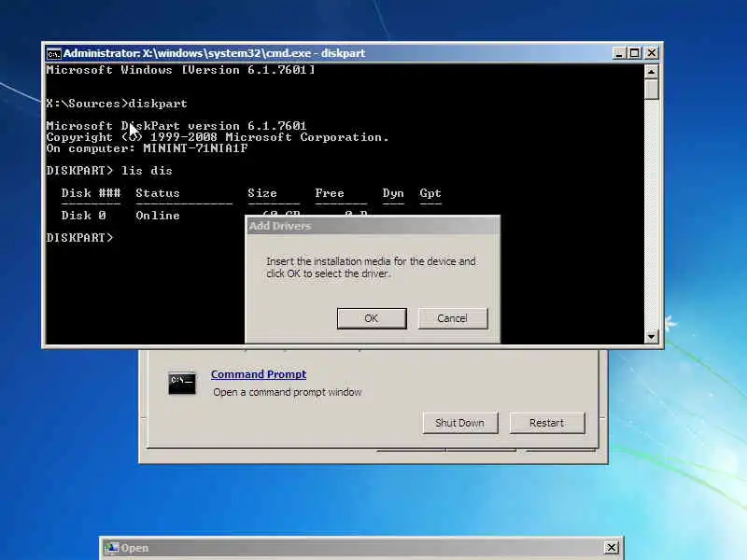Click OK in the Add Drivers dialog
This screenshot has width=747, height=560.
coord(372,318)
